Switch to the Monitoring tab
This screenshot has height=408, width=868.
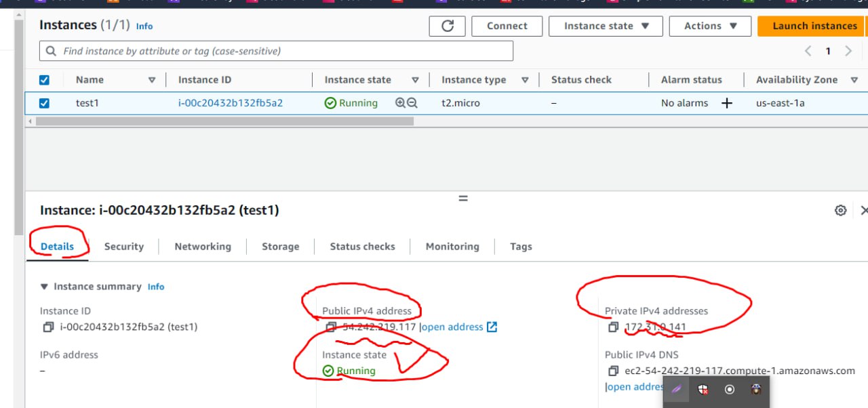click(x=452, y=247)
